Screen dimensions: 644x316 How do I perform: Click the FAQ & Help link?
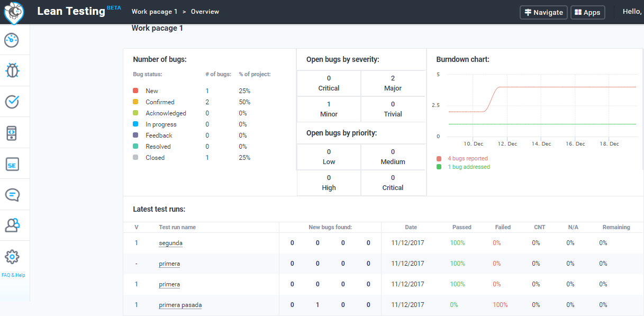tap(13, 275)
